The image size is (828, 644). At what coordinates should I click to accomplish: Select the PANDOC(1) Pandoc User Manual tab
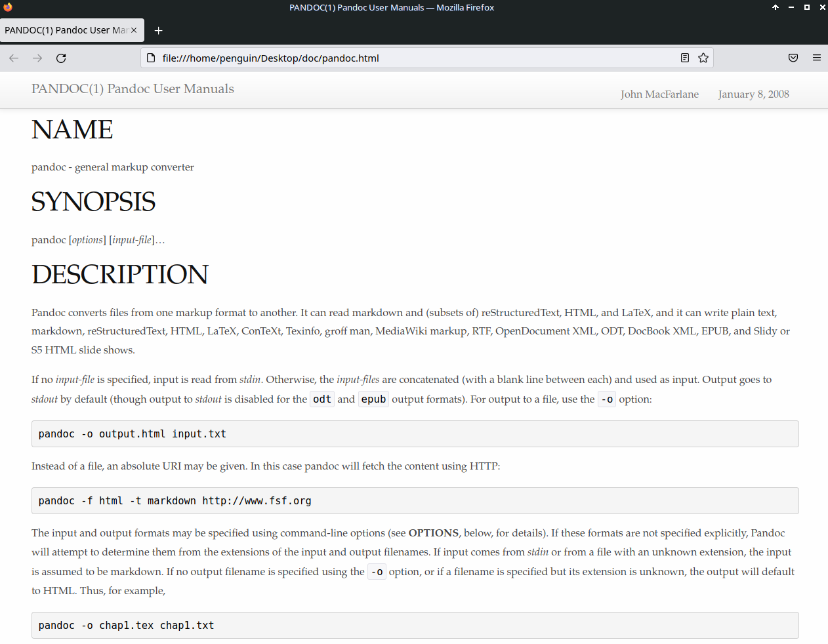[x=66, y=30]
